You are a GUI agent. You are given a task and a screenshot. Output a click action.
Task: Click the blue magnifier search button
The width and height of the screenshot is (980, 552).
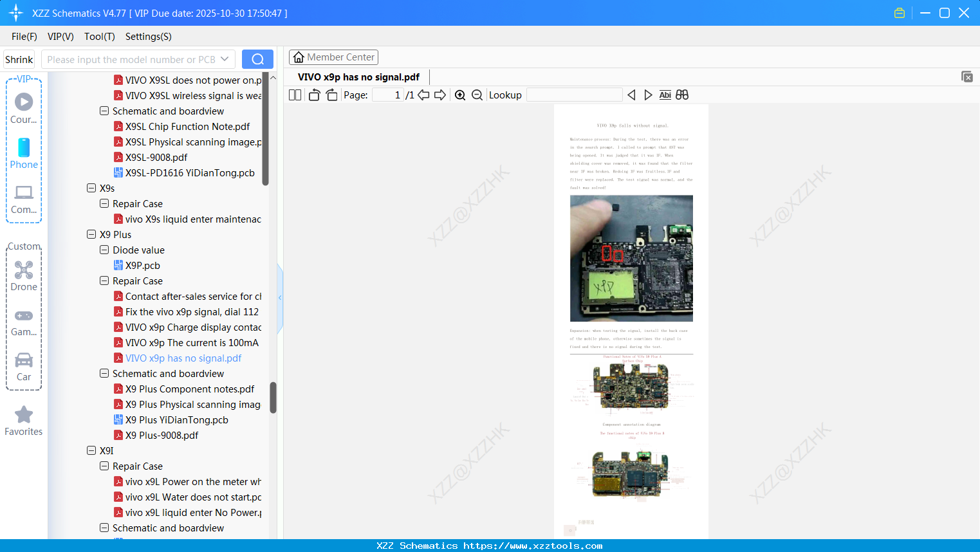[x=257, y=59]
